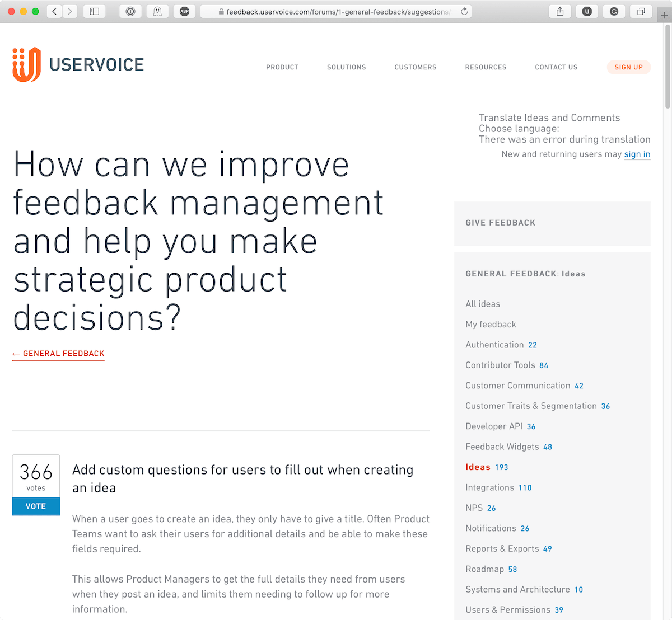
Task: Open the Developer API category
Action: pyautogui.click(x=494, y=426)
